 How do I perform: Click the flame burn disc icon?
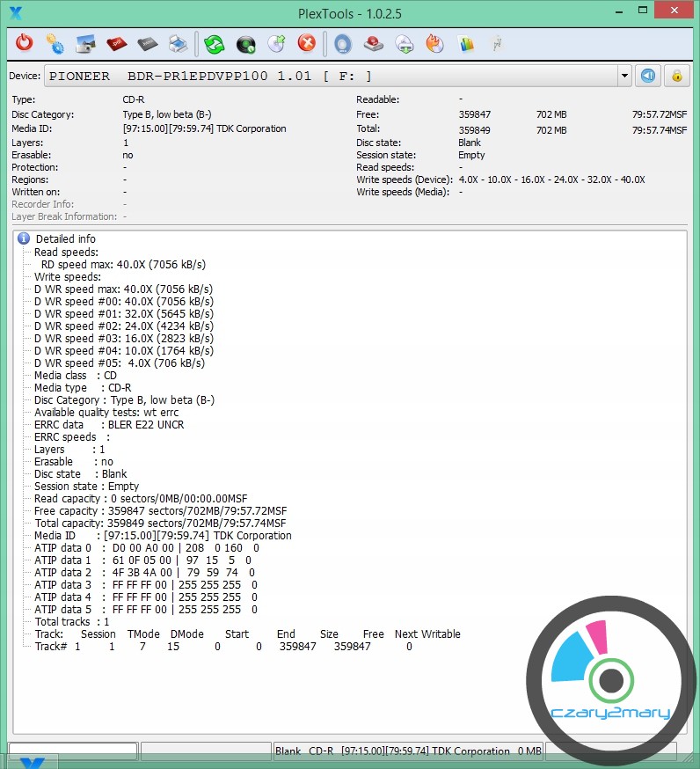[434, 43]
